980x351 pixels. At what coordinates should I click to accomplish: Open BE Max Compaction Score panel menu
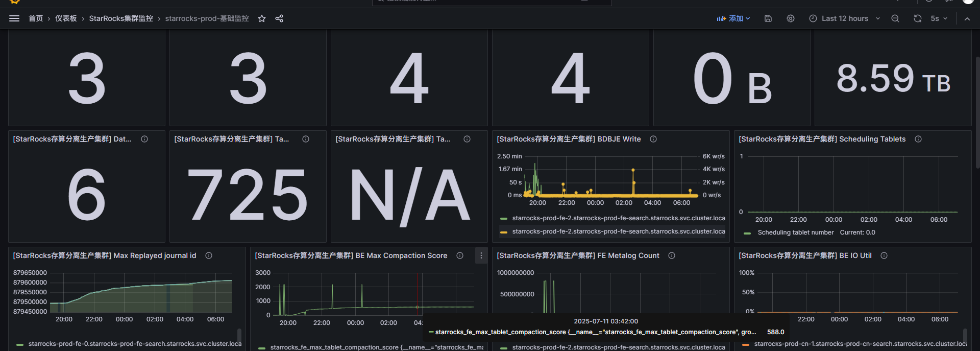coord(481,255)
